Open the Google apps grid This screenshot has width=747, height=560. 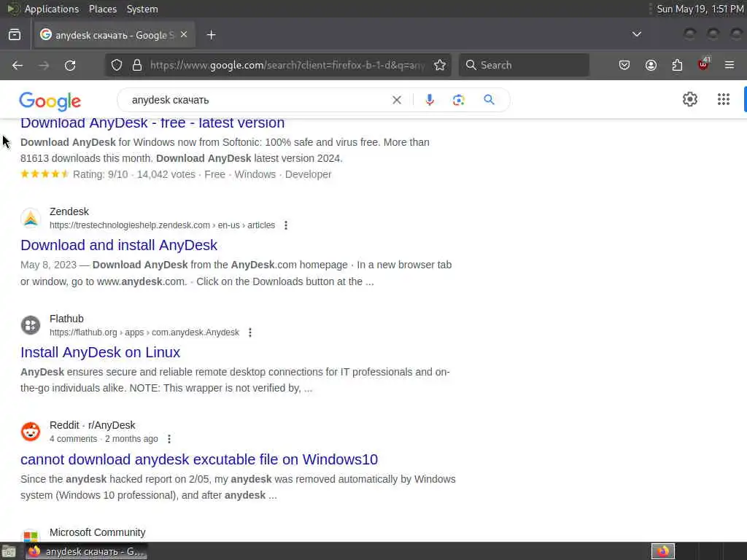tap(723, 99)
